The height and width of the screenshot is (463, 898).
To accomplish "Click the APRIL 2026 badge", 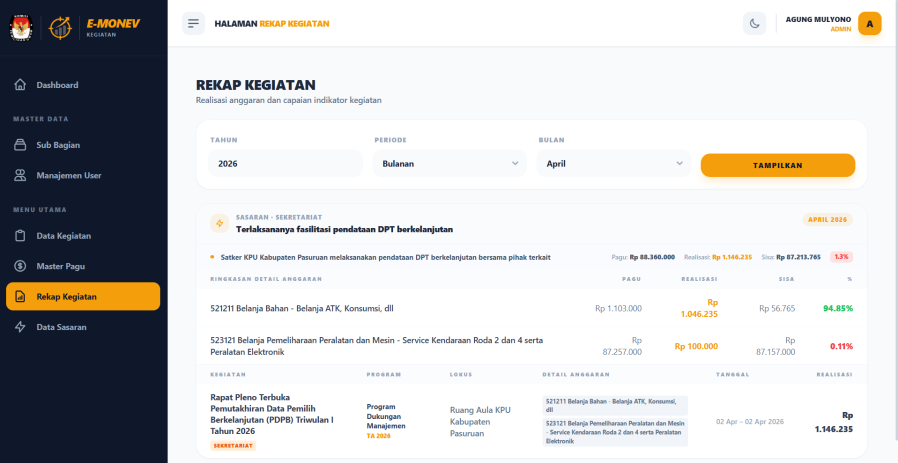I will (x=827, y=219).
